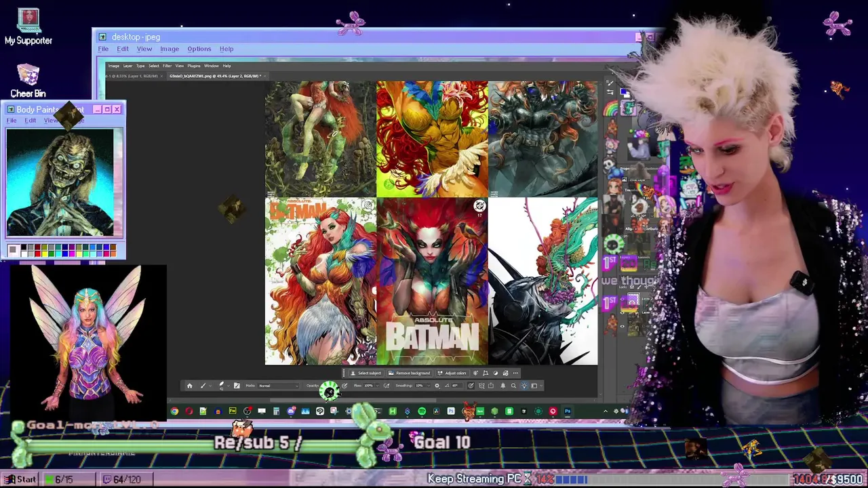Viewport: 868px width, 488px height.
Task: Click the Flow 100% value field
Action: coord(368,386)
